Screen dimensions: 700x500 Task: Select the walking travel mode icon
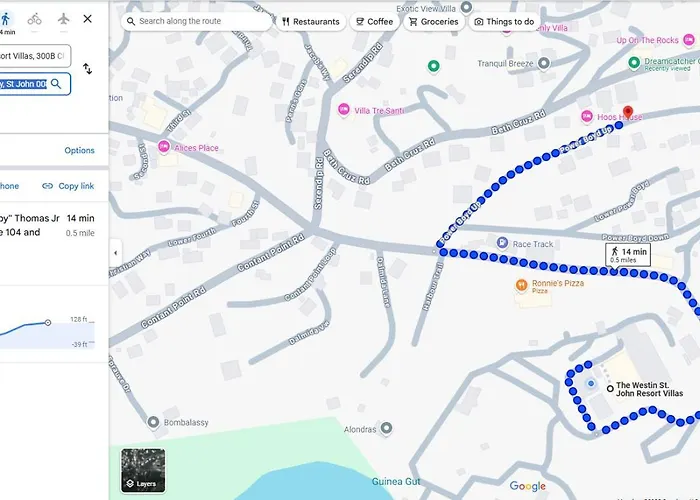5,20
